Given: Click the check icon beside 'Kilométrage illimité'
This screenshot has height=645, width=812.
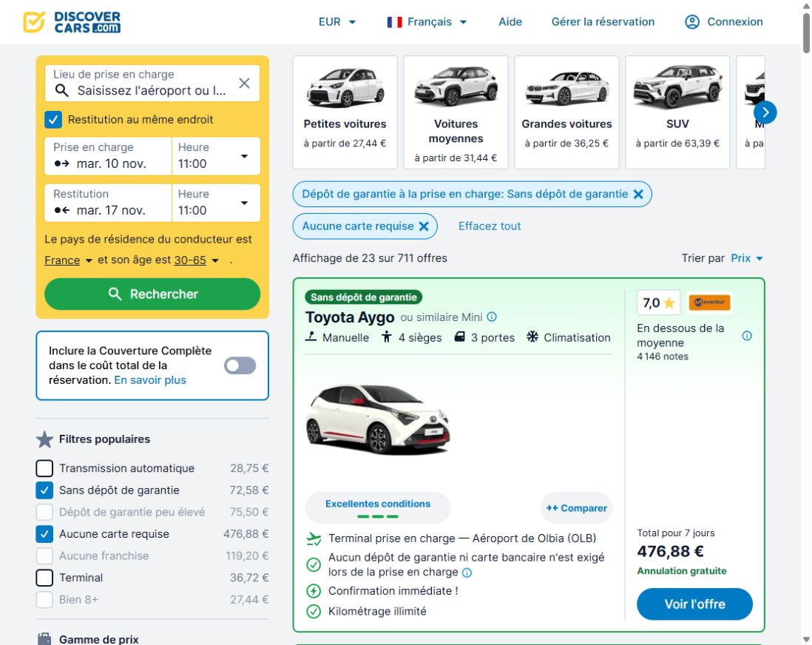Looking at the screenshot, I should (314, 612).
